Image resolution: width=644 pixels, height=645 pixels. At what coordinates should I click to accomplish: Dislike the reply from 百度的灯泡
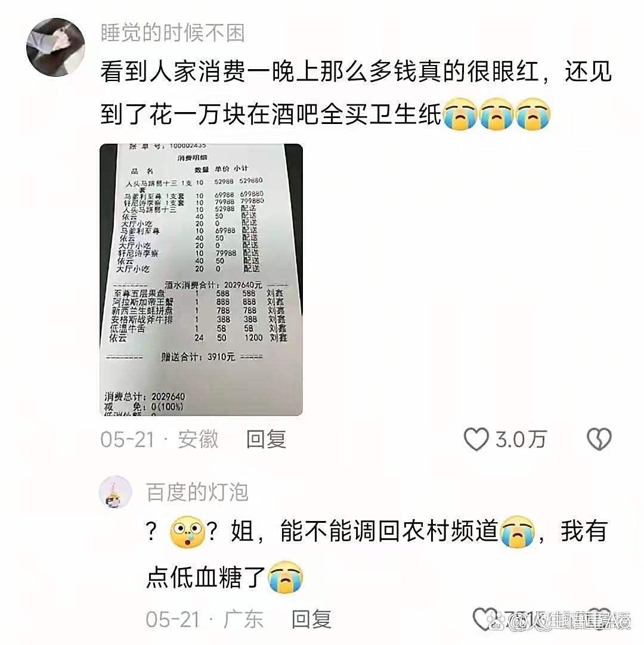coord(599,619)
